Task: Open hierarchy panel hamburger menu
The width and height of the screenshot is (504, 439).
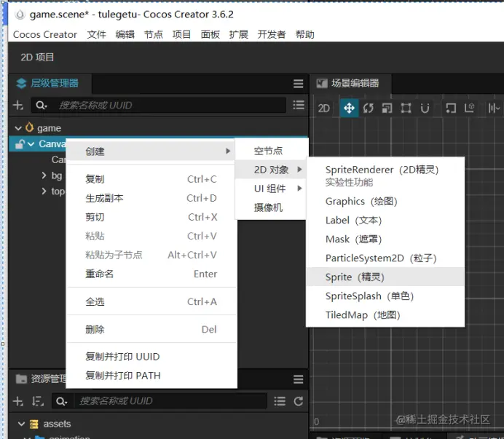Action: [x=299, y=84]
